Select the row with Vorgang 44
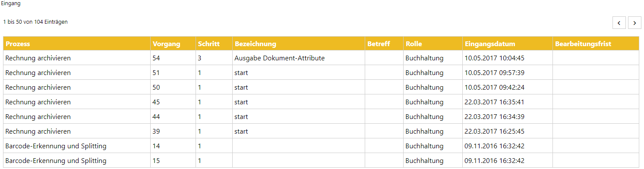Screen dimensions: 644x169 pos(321,117)
